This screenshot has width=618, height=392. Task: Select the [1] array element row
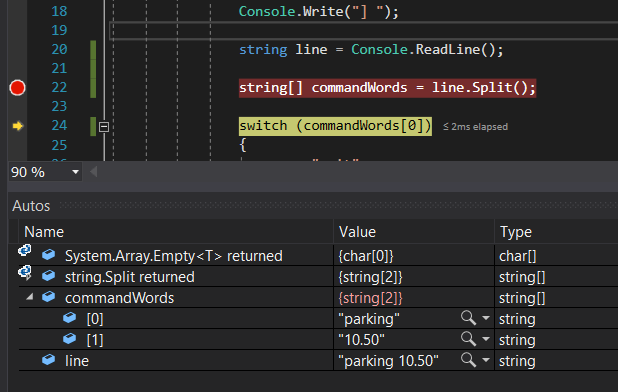pyautogui.click(x=318, y=339)
